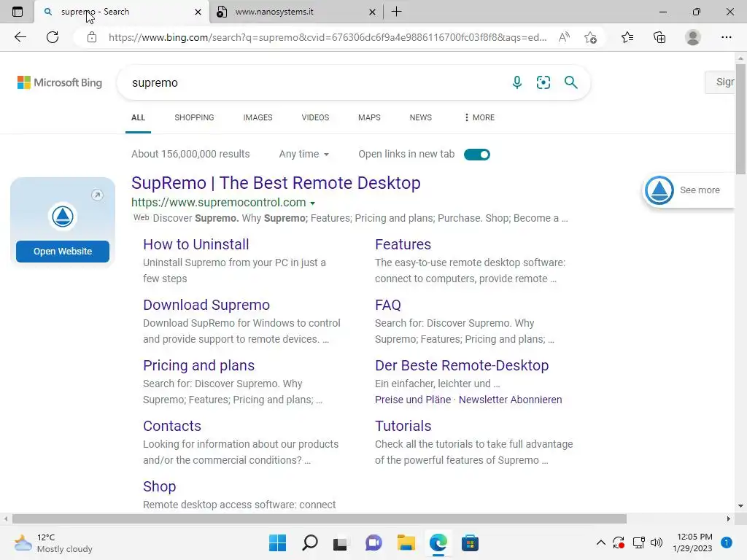
Task: Open the How to Uninstall link
Action: [x=196, y=244]
